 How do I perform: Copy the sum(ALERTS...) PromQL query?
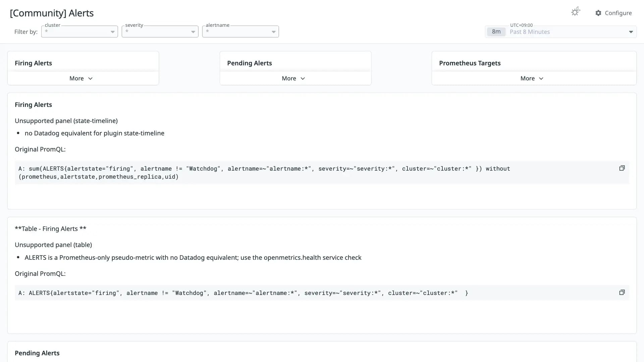(x=622, y=168)
